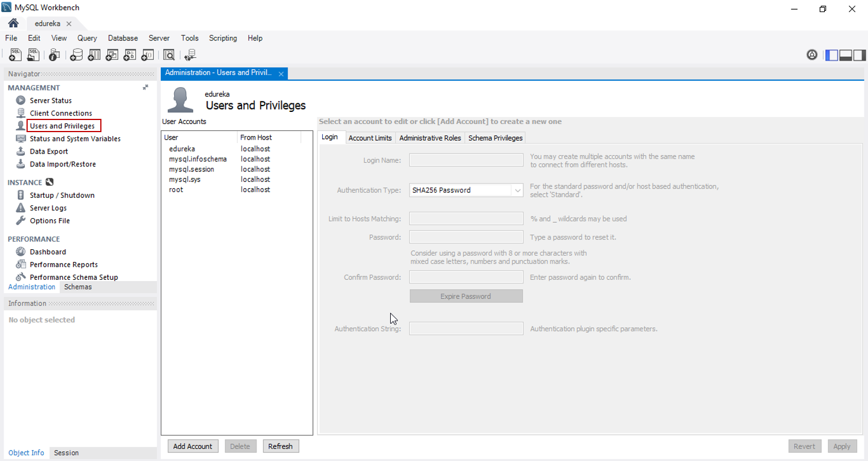Create a new function icon
This screenshot has height=461, width=868.
click(148, 55)
